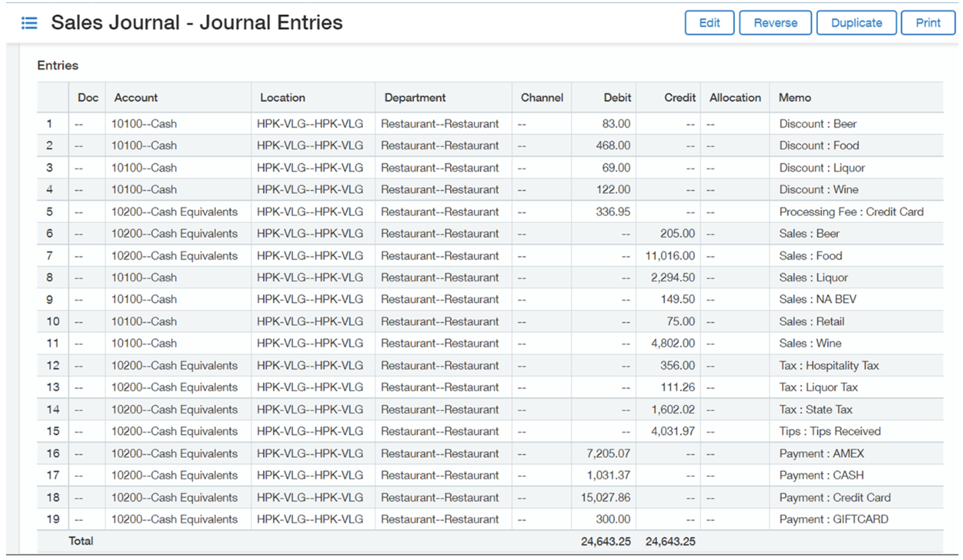Sort entries by the Debit column header
Screen dimensions: 963x560
tap(617, 97)
